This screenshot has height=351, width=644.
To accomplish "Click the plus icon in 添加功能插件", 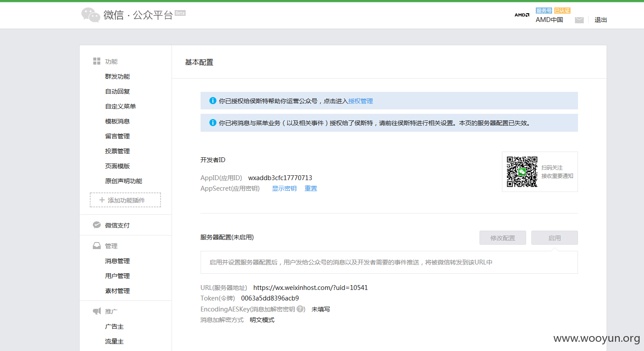I will pos(102,200).
